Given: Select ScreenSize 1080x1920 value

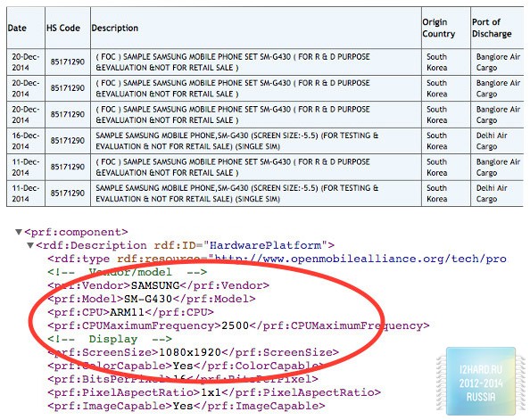Looking at the screenshot, I should tap(190, 352).
